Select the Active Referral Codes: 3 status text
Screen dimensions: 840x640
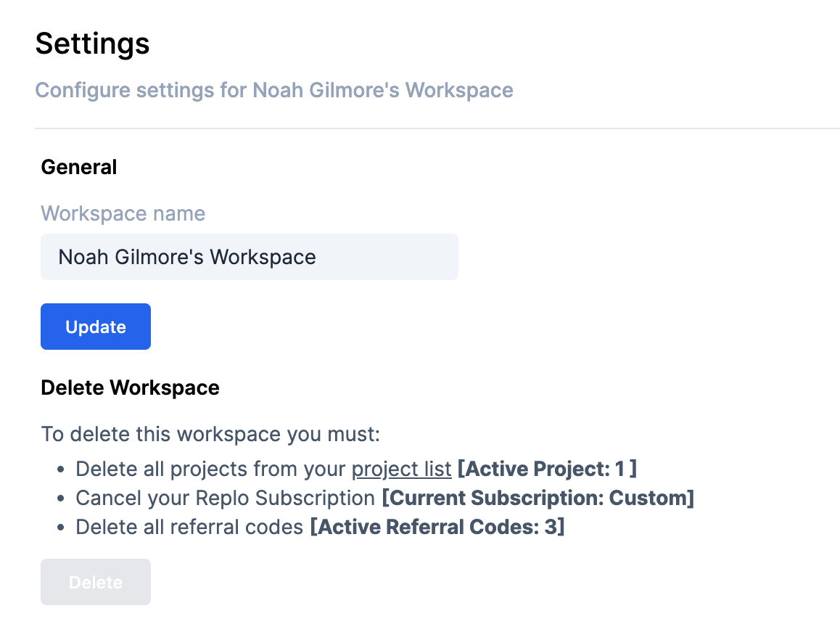(x=437, y=527)
